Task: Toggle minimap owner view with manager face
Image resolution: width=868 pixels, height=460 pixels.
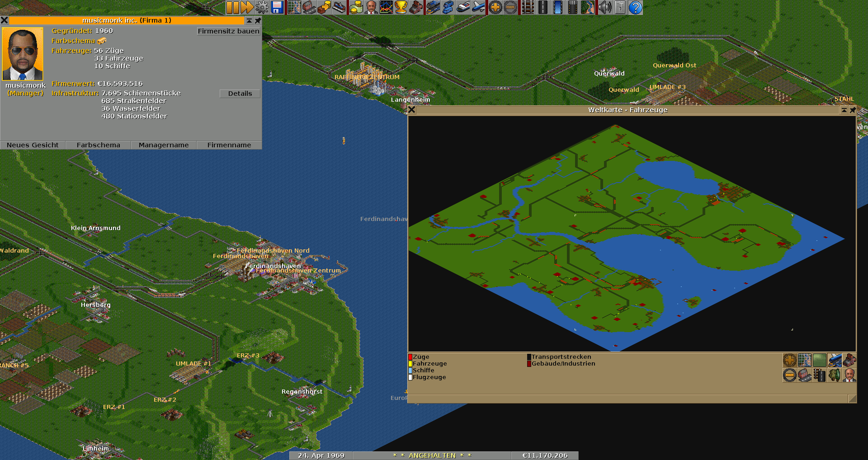Action: tap(849, 375)
